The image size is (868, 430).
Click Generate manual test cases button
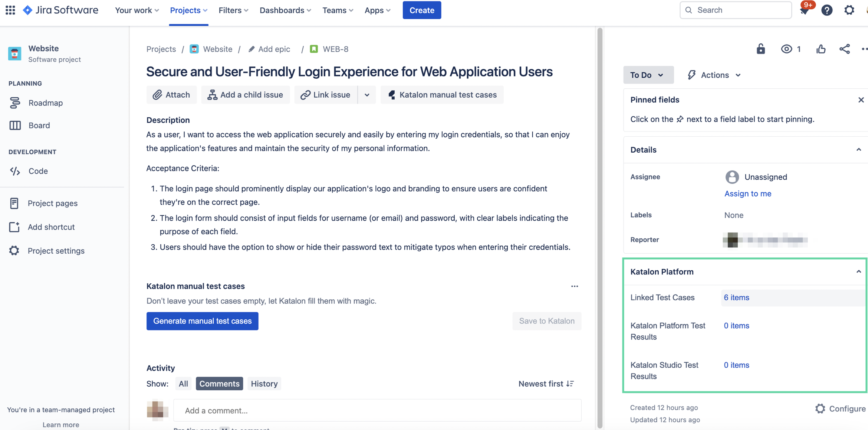(202, 320)
